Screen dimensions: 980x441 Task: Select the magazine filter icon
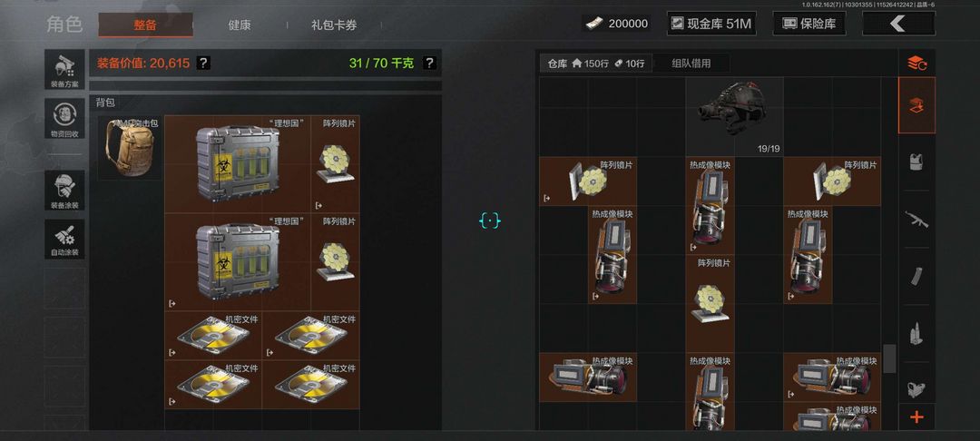(x=916, y=276)
